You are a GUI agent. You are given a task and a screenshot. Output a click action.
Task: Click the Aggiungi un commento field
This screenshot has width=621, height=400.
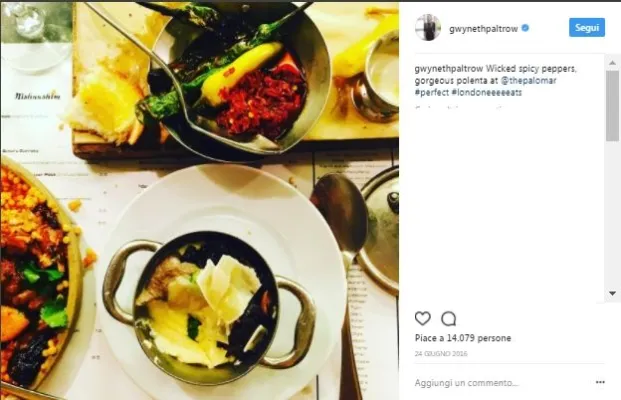(502, 383)
